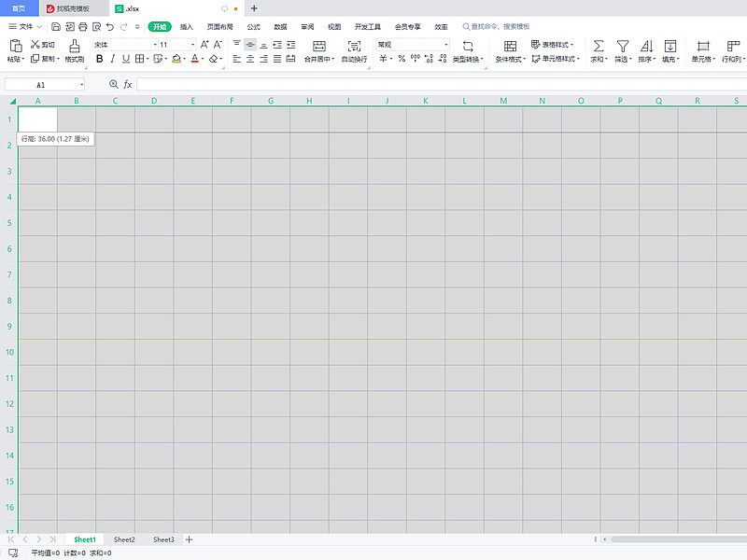The width and height of the screenshot is (747, 560).
Task: Open the number format dropdown (常规)
Action: 446,44
